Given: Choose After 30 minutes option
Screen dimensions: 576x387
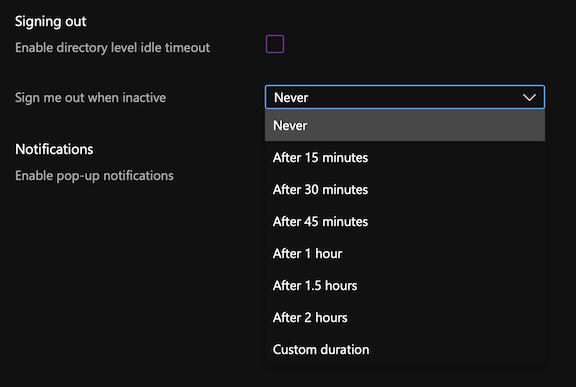Looking at the screenshot, I should point(405,189).
